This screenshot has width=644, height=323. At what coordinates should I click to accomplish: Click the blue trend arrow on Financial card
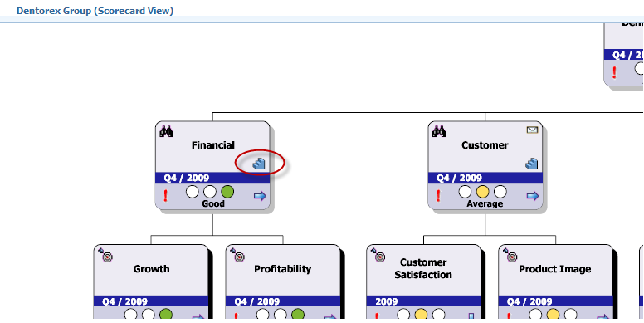260,196
